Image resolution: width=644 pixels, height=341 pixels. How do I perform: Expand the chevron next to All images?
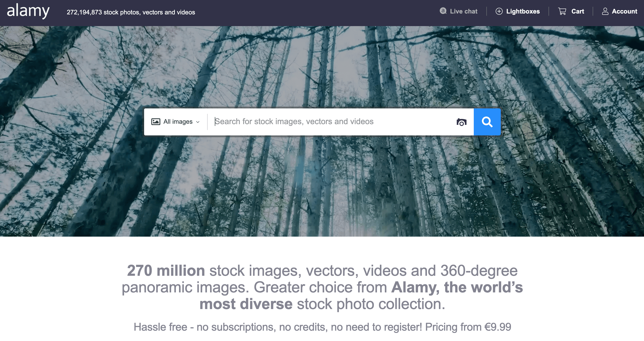click(x=198, y=122)
